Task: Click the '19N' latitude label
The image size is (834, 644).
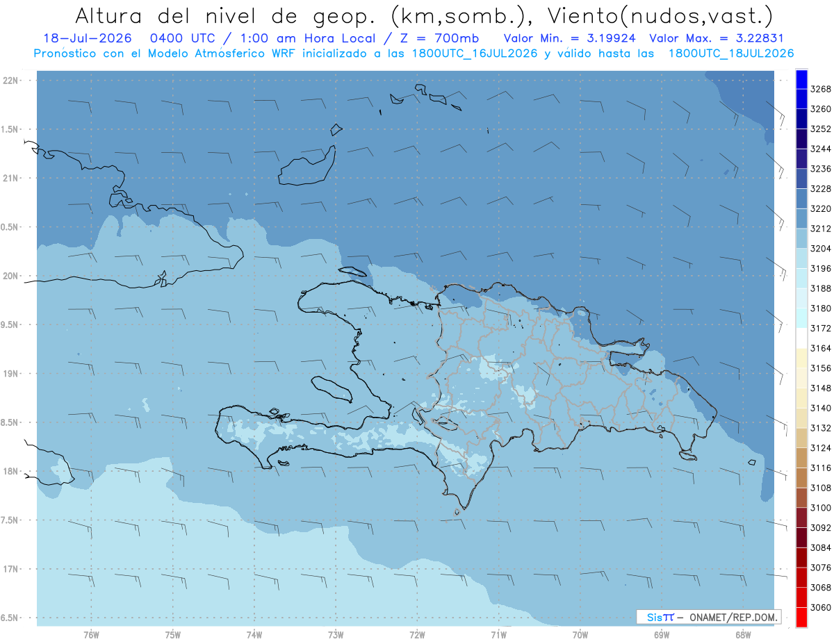Action: tap(12, 374)
